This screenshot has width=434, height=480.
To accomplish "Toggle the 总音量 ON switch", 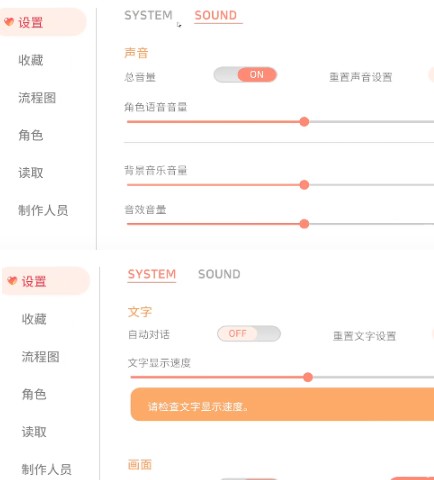I will [x=245, y=75].
